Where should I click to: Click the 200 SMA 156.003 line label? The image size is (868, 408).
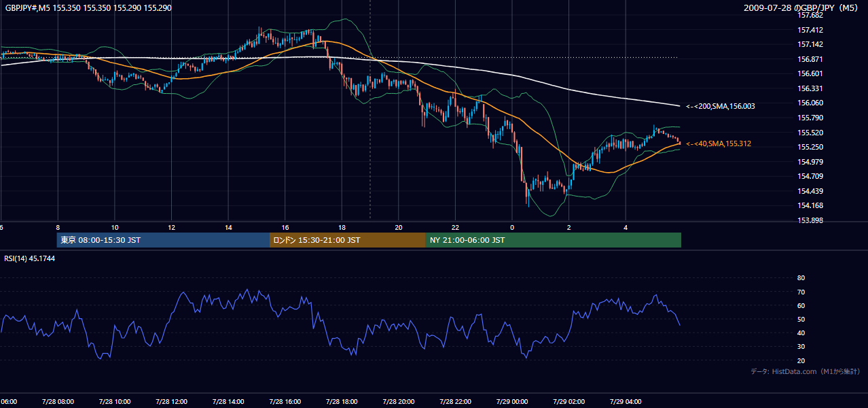pyautogui.click(x=720, y=106)
